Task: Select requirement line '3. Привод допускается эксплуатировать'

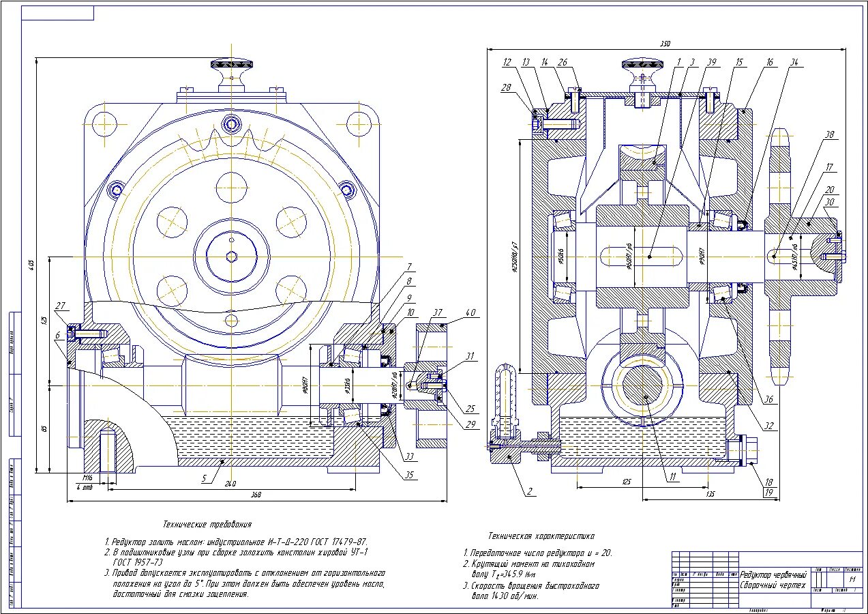Action: coord(245,573)
